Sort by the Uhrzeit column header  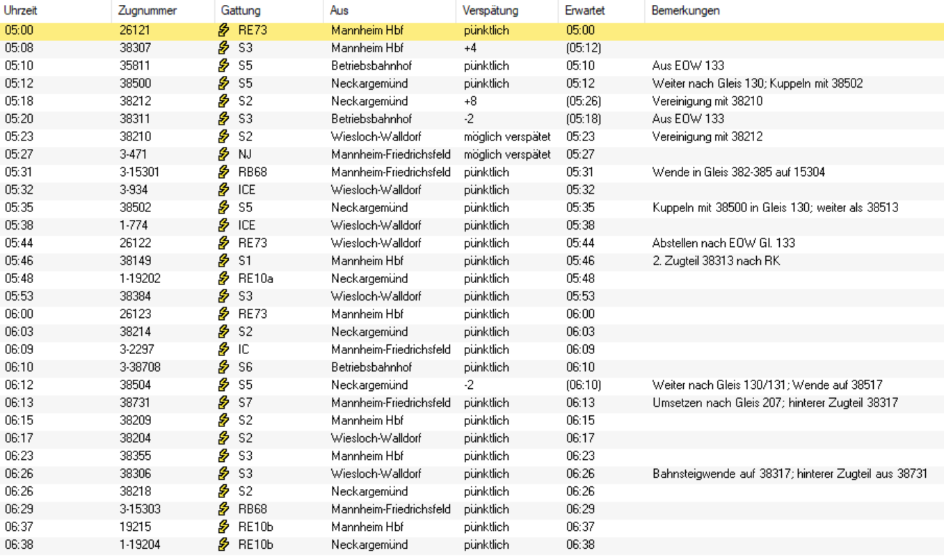pyautogui.click(x=21, y=12)
